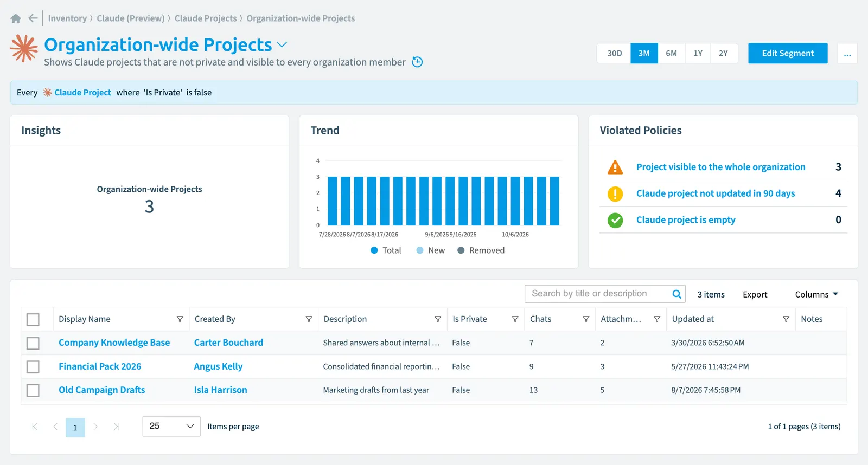This screenshot has height=465, width=868.
Task: Select the 30D time range tab
Action: point(614,53)
